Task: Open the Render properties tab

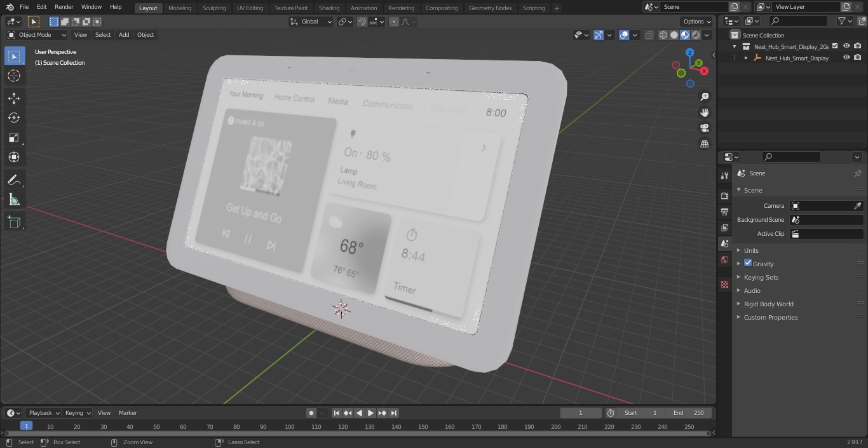Action: click(x=724, y=196)
